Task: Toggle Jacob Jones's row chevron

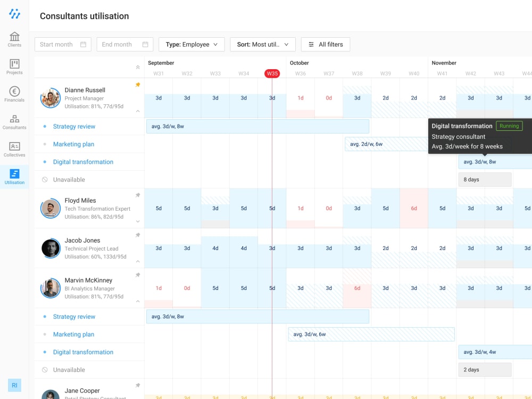Action: (138, 261)
